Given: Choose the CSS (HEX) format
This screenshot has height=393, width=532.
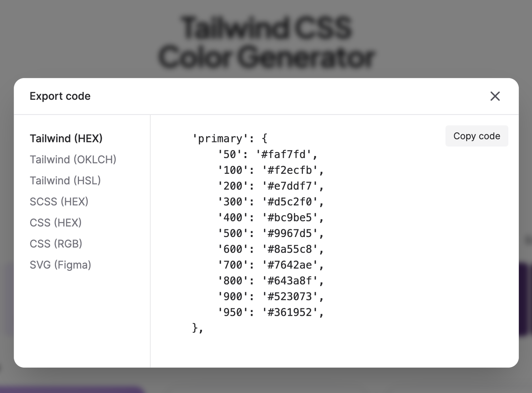Looking at the screenshot, I should (x=56, y=223).
